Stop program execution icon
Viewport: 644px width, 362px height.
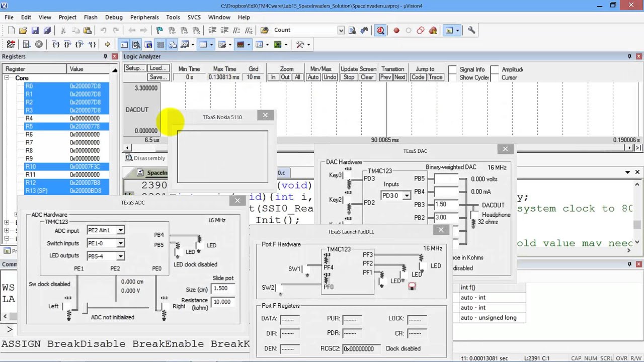39,44
